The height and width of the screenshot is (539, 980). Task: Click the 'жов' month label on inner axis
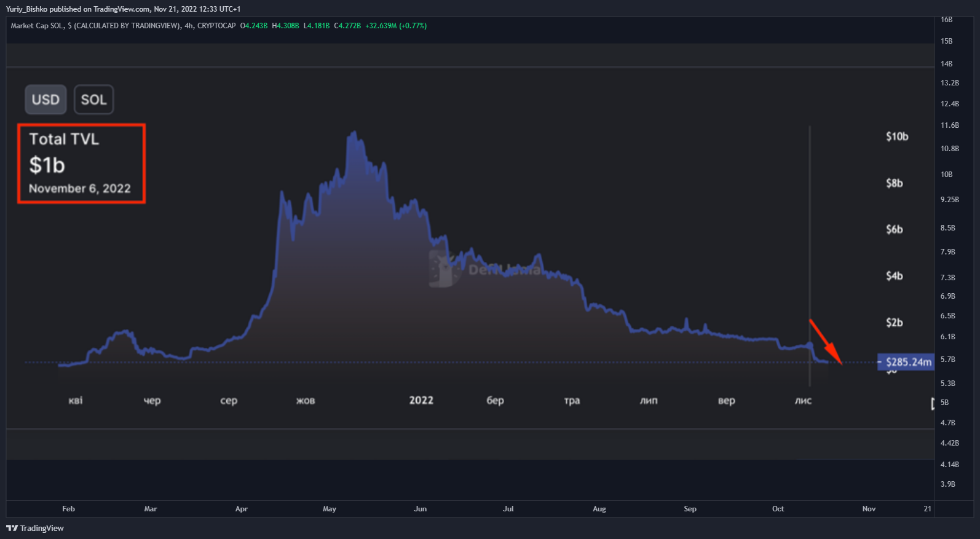(306, 401)
